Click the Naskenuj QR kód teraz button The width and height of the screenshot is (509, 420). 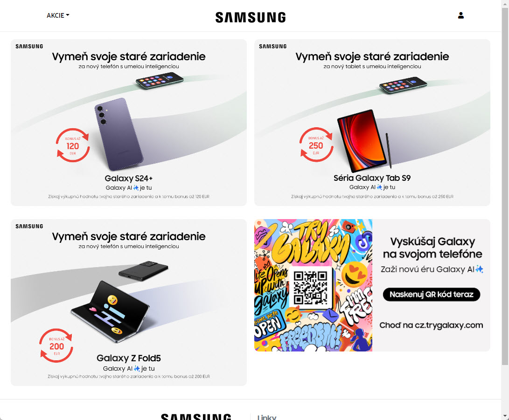click(432, 295)
